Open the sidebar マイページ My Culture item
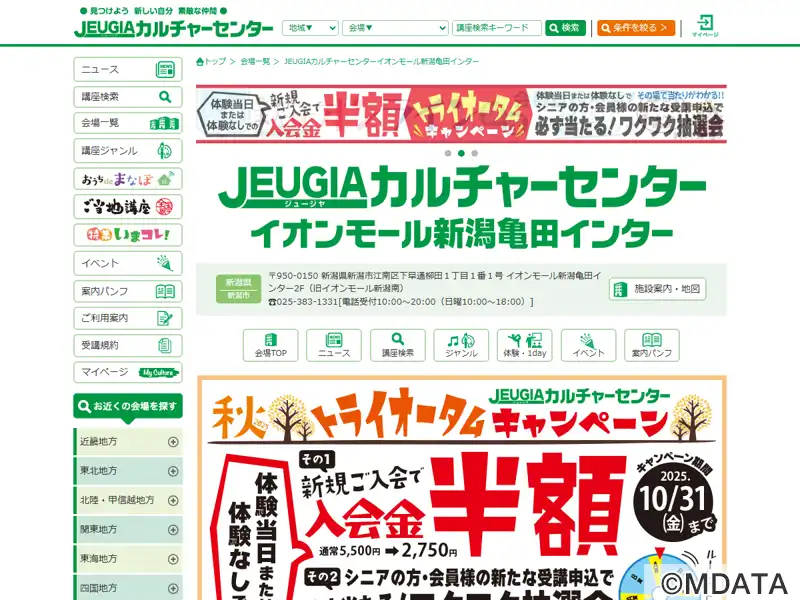The width and height of the screenshot is (800, 600). pyautogui.click(x=128, y=372)
